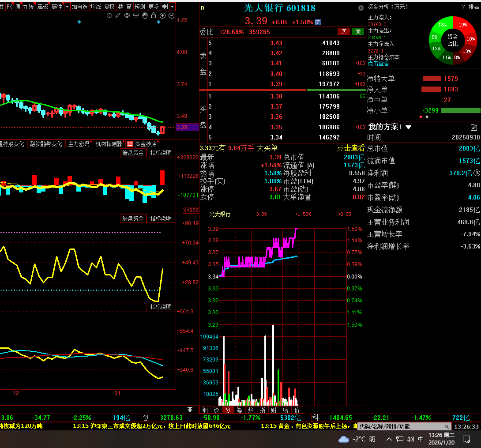This screenshot has width=481, height=448.
Task: Click the yellow 点击查看 link for big buy orders
Action: click(351, 148)
